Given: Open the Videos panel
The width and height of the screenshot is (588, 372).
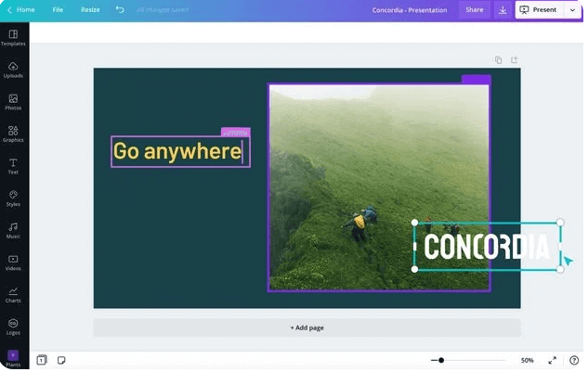Looking at the screenshot, I should click(x=13, y=263).
